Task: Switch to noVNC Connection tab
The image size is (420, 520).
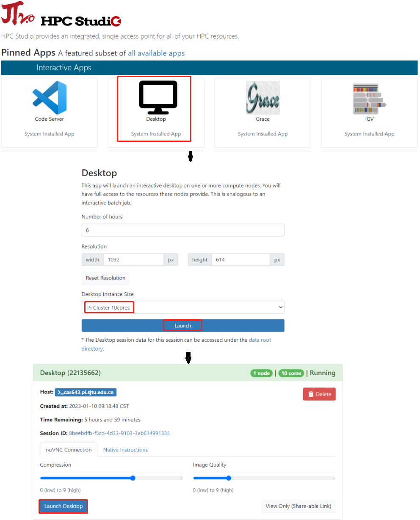Action: pyautogui.click(x=69, y=450)
